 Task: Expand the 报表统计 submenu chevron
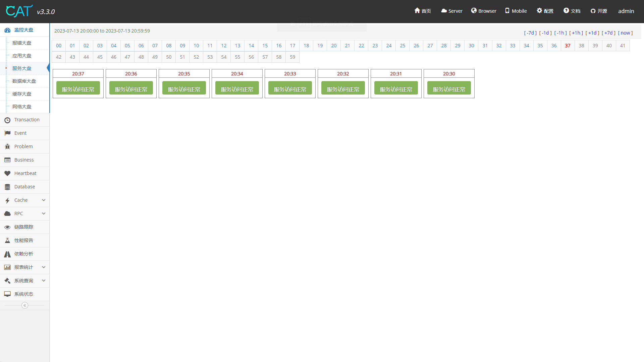pos(44,267)
